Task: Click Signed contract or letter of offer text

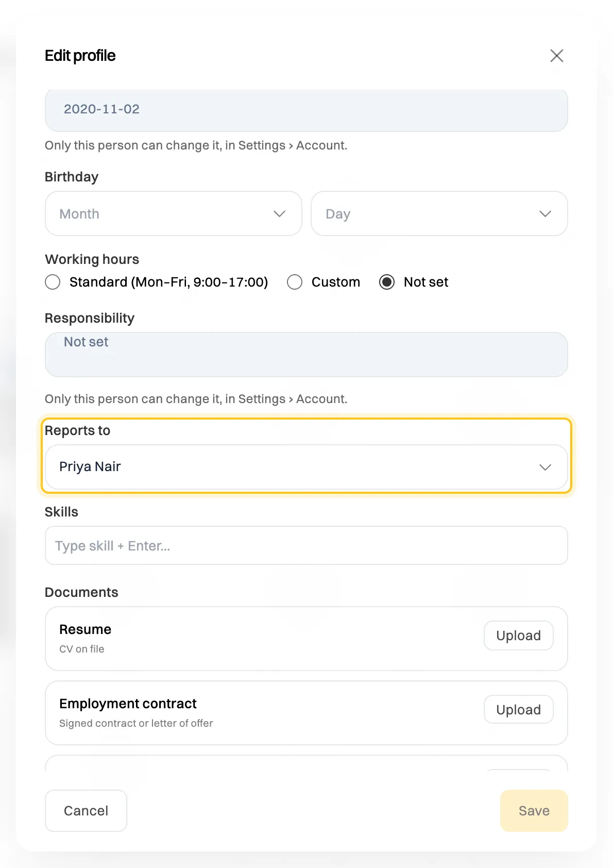Action: (136, 723)
